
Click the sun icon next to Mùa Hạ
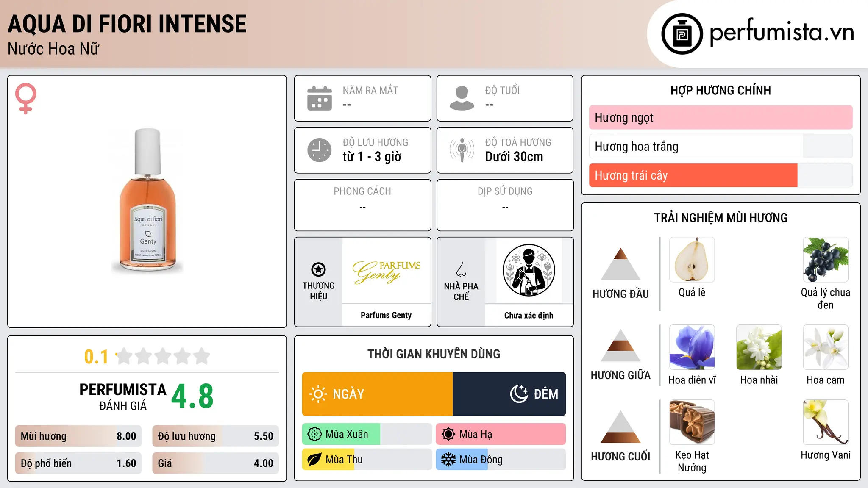(448, 434)
